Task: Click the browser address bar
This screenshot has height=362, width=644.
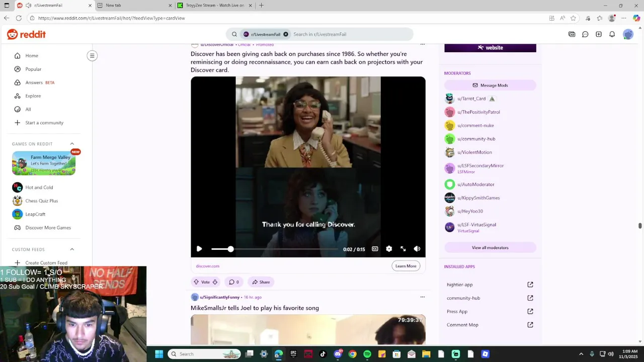Action: (287, 18)
